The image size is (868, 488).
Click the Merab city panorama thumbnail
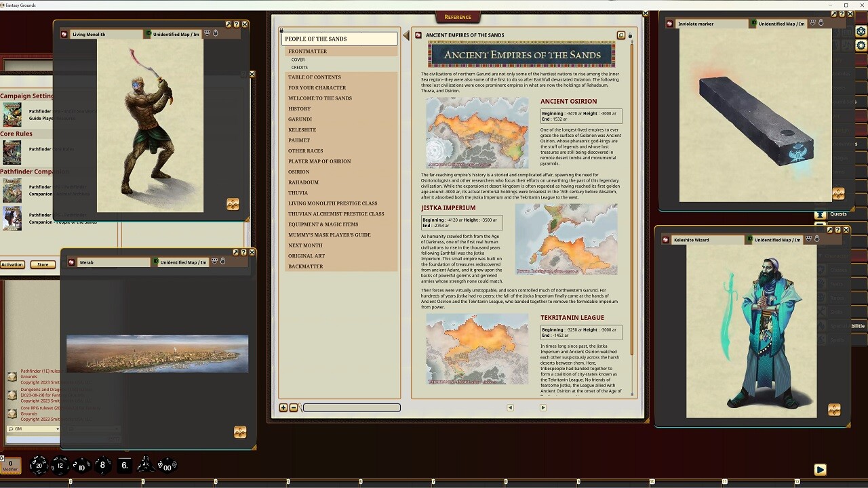(157, 353)
